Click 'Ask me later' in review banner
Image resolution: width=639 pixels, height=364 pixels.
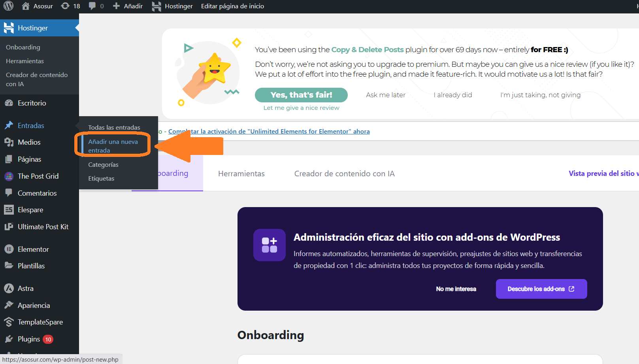386,95
